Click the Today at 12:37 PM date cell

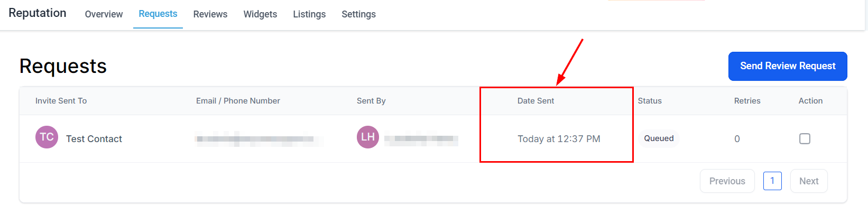[x=559, y=139]
